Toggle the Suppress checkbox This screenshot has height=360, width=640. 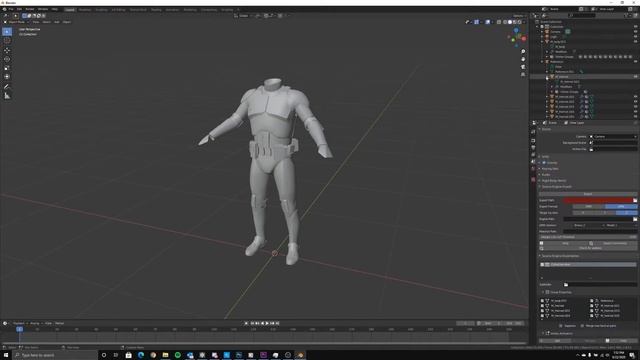[561, 326]
